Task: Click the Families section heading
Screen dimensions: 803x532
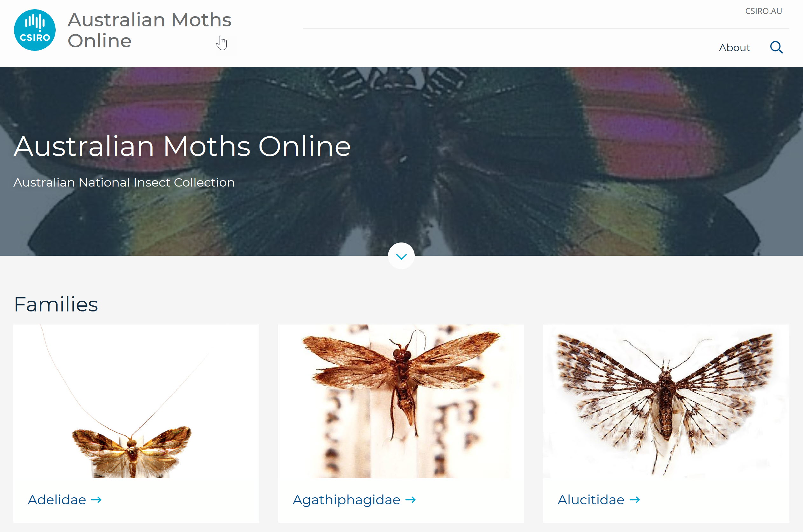Action: click(56, 304)
